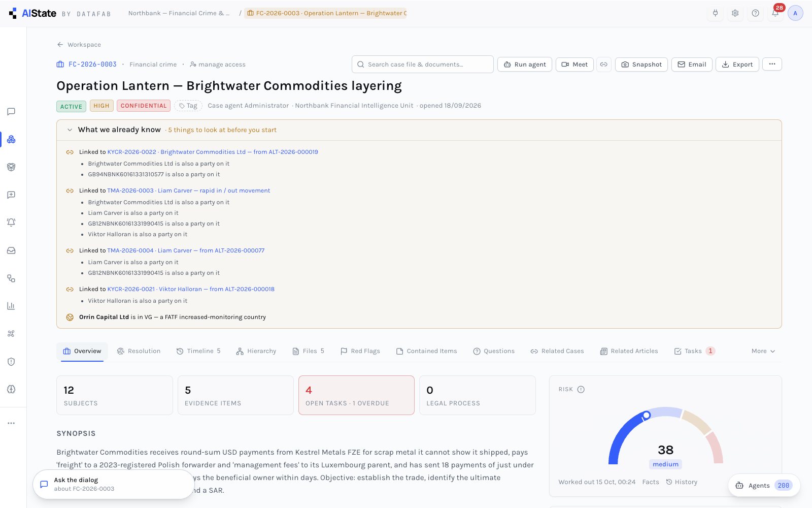Open the shield alert icon in left sidebar
The width and height of the screenshot is (812, 508).
click(x=11, y=362)
